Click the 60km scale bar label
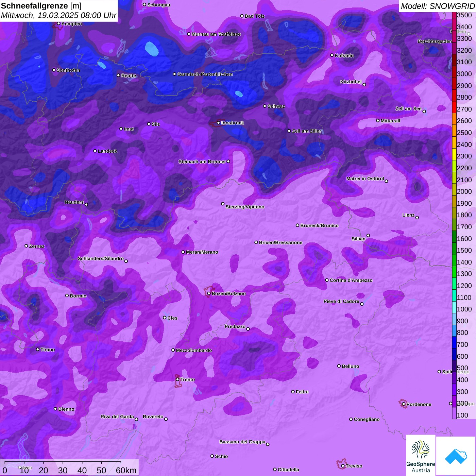This screenshot has width=476, height=476. click(126, 470)
